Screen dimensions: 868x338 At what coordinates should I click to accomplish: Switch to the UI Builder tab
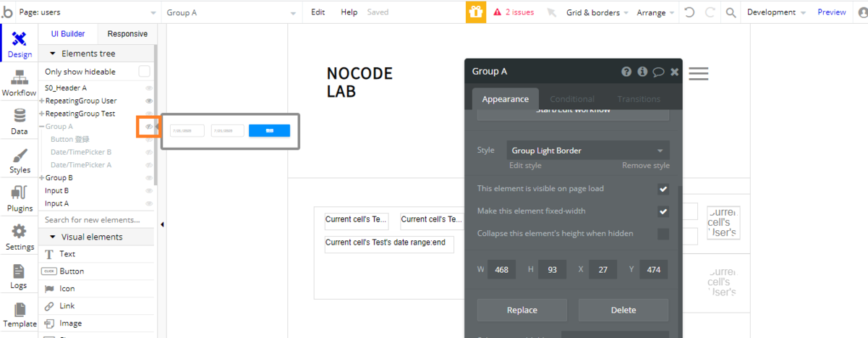[68, 34]
